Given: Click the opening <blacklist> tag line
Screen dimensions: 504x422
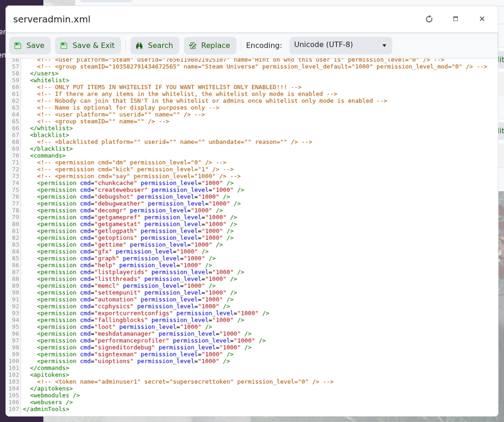Looking at the screenshot, I should click(49, 135).
